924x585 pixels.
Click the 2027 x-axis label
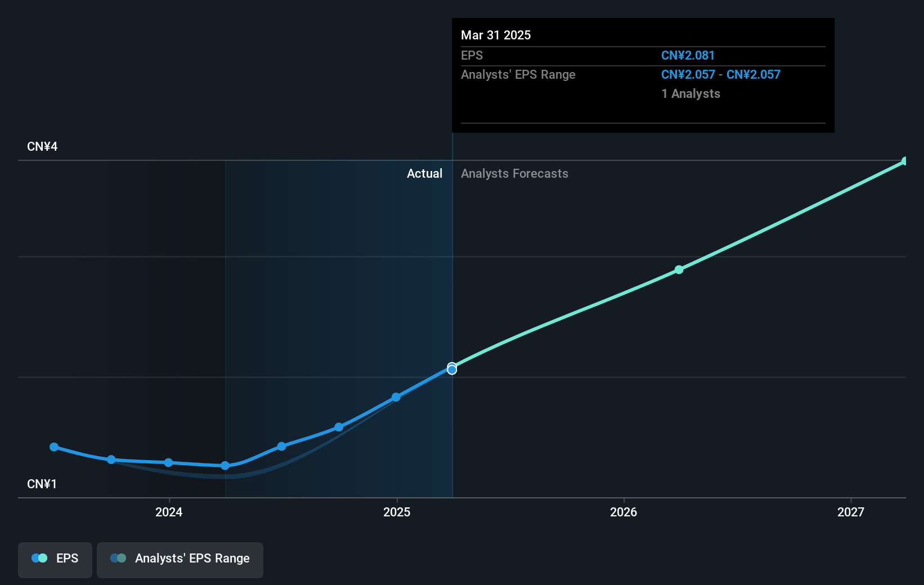coord(851,512)
